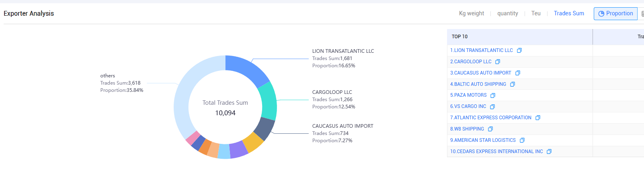Copy LION TRANSATLANTIC LLC name icon
644x193 pixels.
[x=519, y=50]
